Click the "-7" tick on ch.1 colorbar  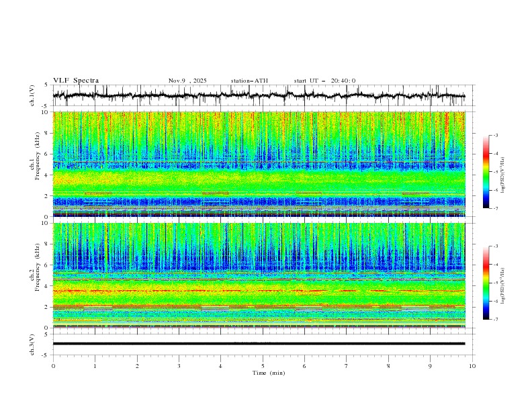click(496, 209)
